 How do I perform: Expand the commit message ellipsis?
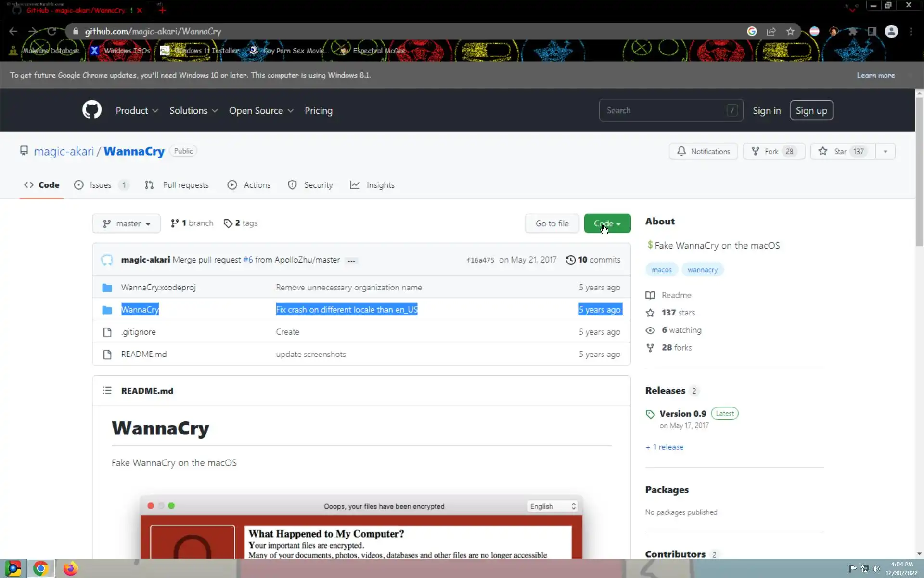(x=351, y=261)
